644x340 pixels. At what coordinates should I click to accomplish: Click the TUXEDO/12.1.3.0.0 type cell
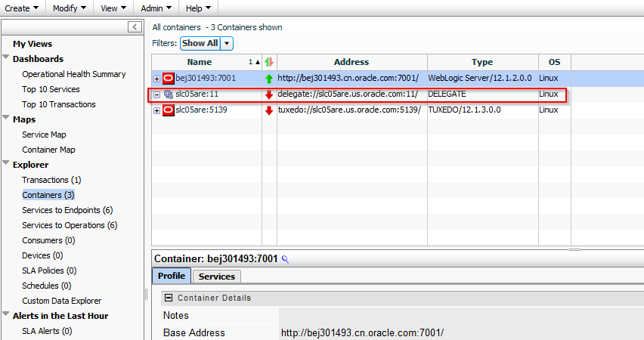464,110
